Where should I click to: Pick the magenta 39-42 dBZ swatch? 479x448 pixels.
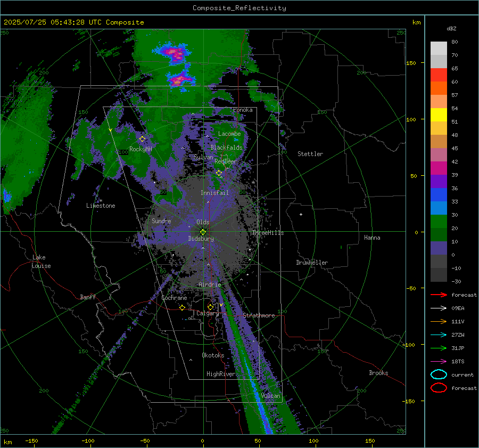(x=439, y=168)
